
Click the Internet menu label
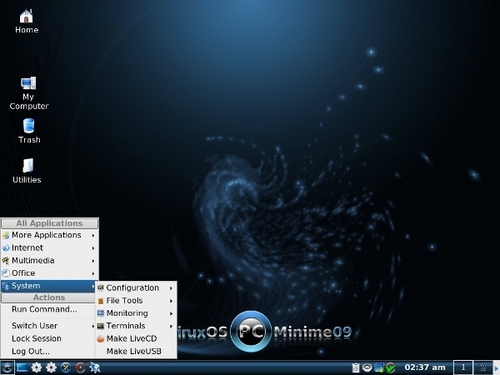tap(27, 248)
